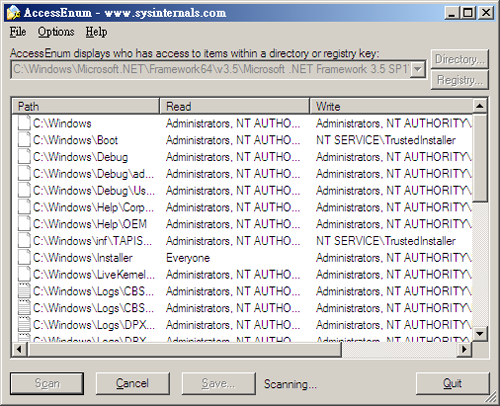
Task: Click the file icon for C:\Windows
Action: click(x=24, y=123)
